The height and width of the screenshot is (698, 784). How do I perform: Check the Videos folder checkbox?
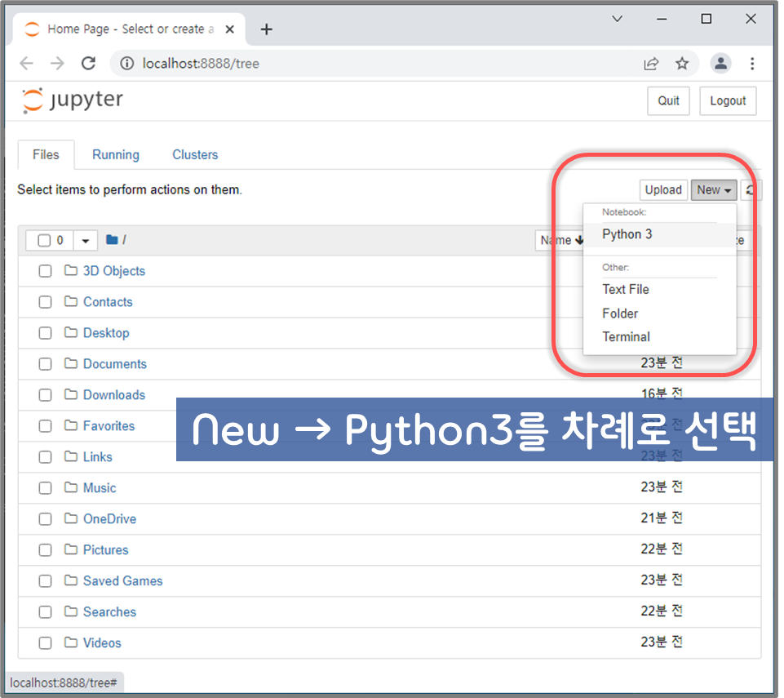(x=46, y=643)
